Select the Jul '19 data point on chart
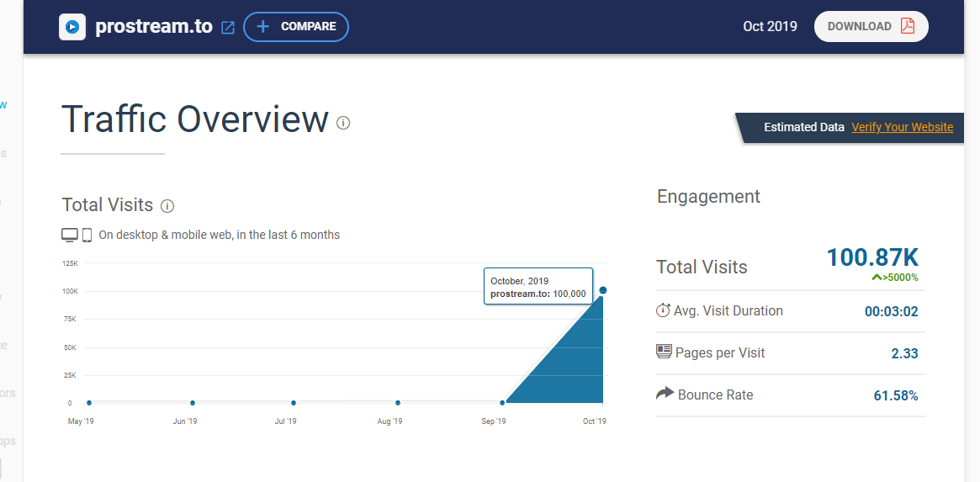 pyautogui.click(x=294, y=403)
